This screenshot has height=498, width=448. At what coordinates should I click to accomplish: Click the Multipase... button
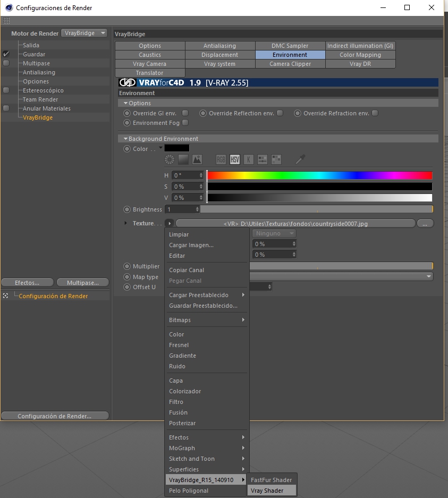(83, 282)
